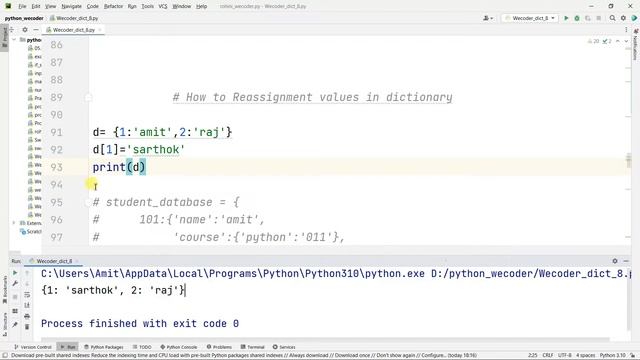This screenshot has height=360, width=640.
Task: Jump to previous highlighted error arrow
Action: 618,41
